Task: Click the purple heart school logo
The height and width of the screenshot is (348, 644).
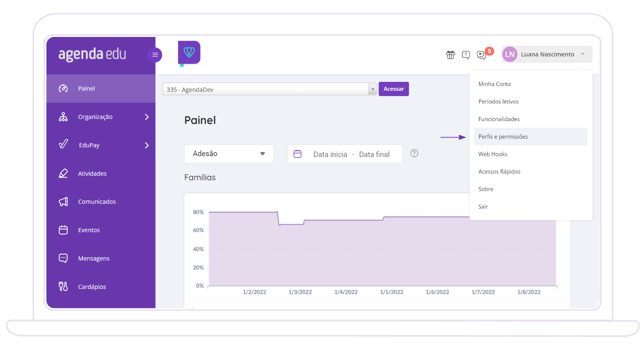Action: (189, 52)
